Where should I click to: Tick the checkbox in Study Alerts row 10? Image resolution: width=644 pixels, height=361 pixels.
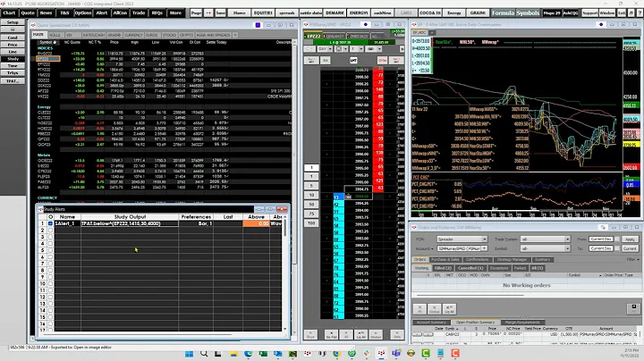point(50,284)
